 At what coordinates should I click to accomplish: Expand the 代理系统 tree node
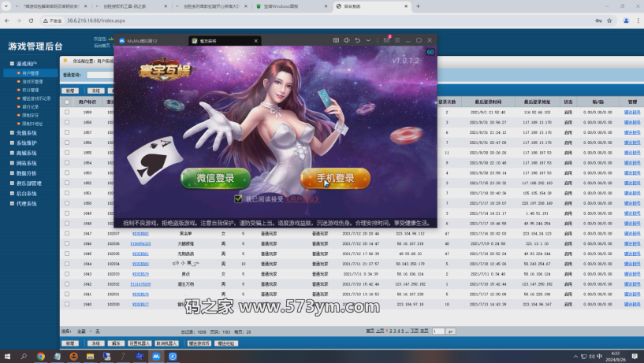coord(12,203)
